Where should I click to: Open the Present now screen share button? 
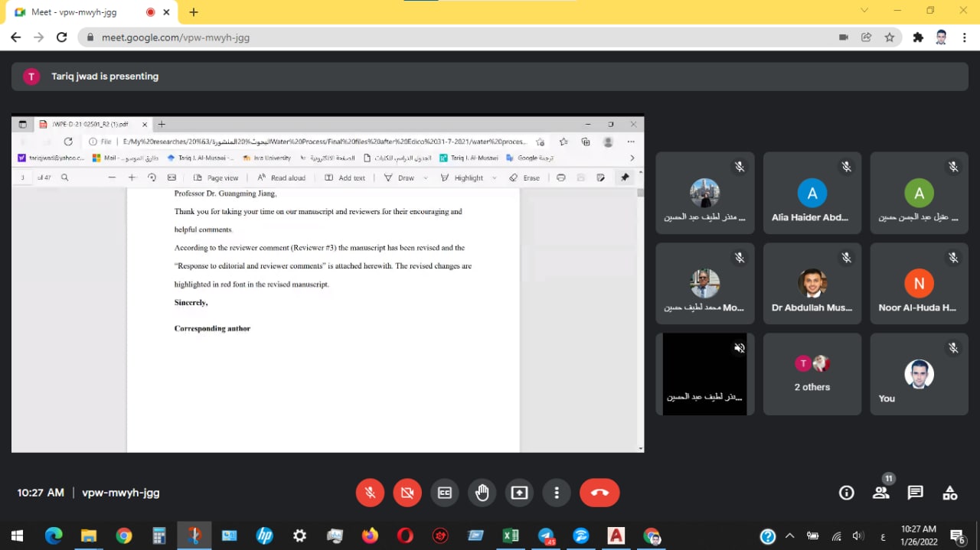[x=519, y=493]
